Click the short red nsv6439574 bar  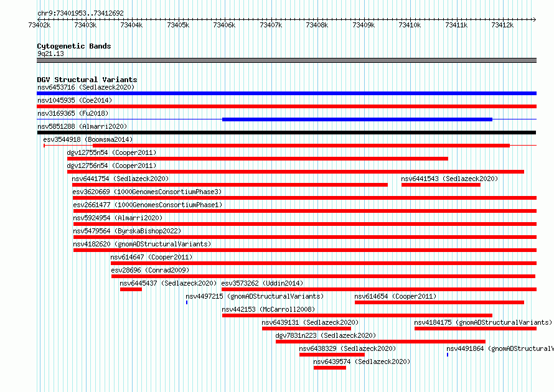(x=330, y=368)
